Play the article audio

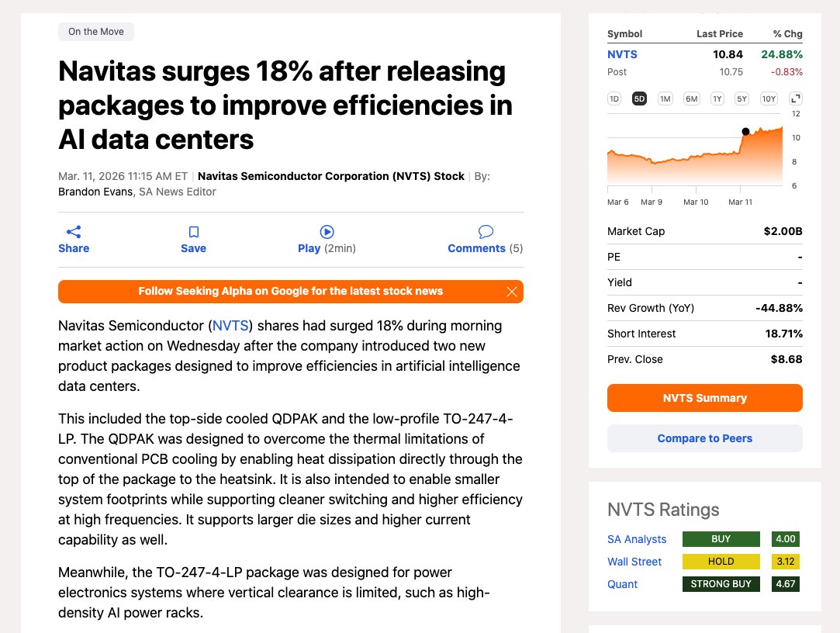click(327, 231)
